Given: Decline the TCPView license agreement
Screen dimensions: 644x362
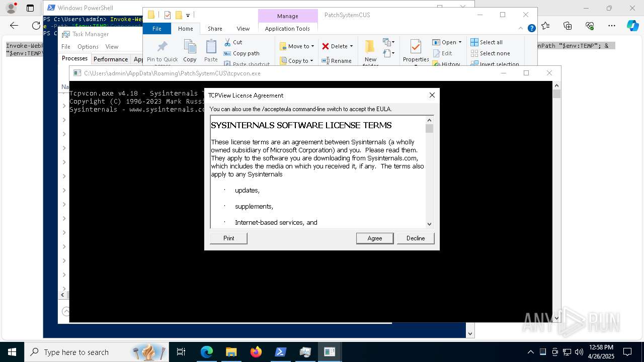Looking at the screenshot, I should (415, 238).
